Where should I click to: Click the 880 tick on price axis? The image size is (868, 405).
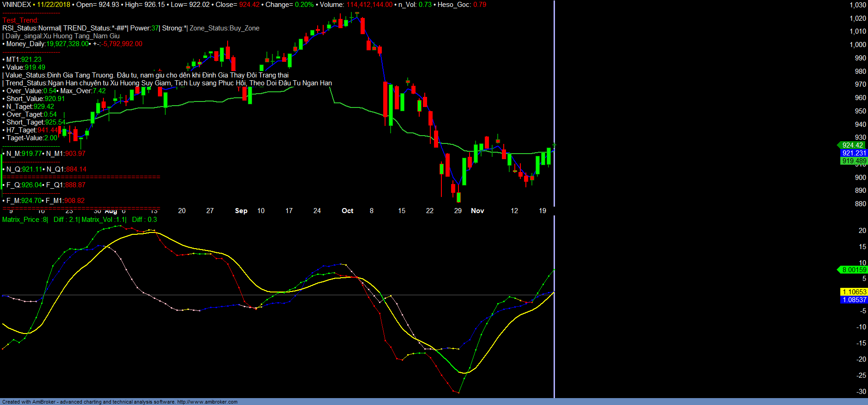(x=860, y=204)
